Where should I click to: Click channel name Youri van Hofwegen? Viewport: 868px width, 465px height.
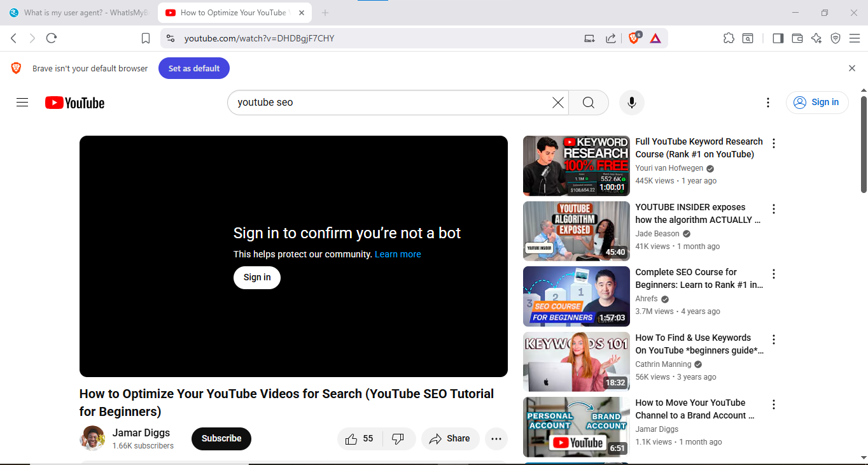pos(669,168)
